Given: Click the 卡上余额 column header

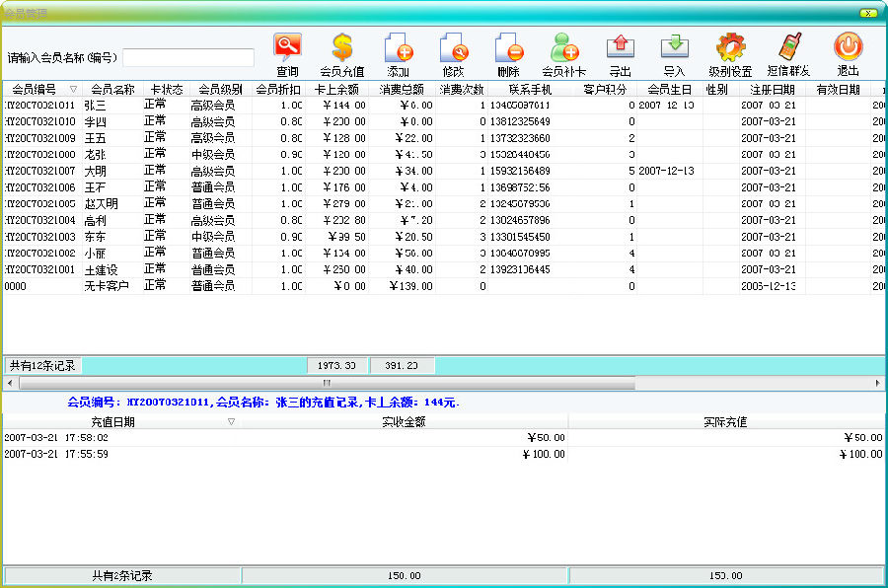Looking at the screenshot, I should pyautogui.click(x=337, y=89).
